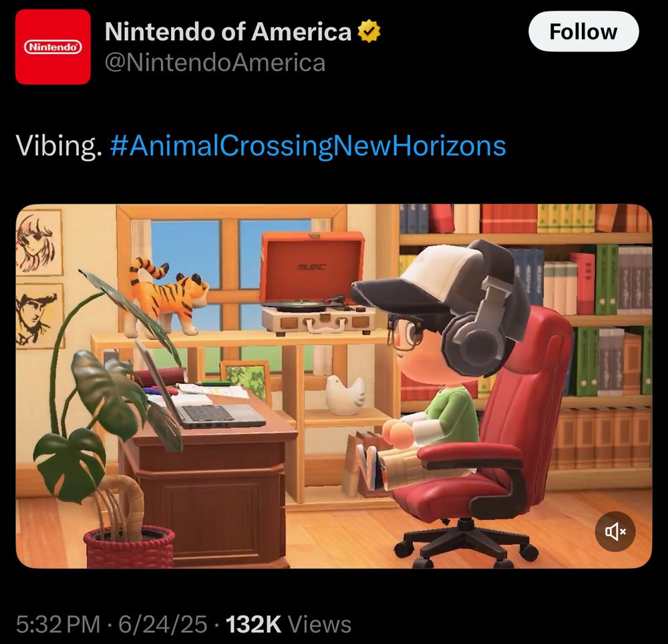Open the @NintendoAmerica handle

coord(215,63)
